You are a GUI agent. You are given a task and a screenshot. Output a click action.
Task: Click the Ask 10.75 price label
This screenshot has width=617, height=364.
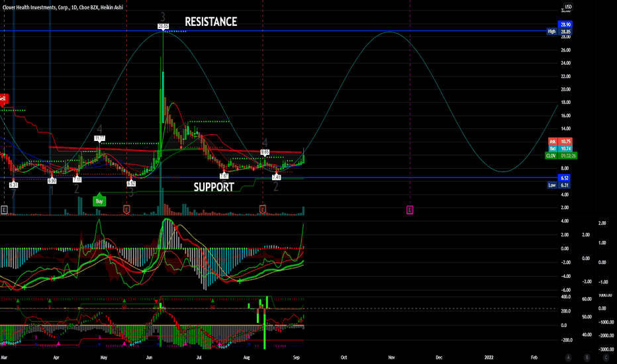pos(560,141)
